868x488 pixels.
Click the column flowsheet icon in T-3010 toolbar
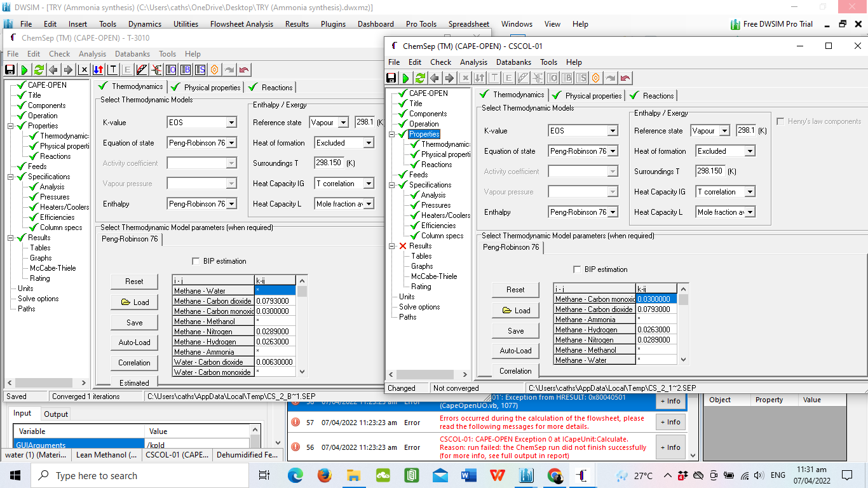pos(156,70)
